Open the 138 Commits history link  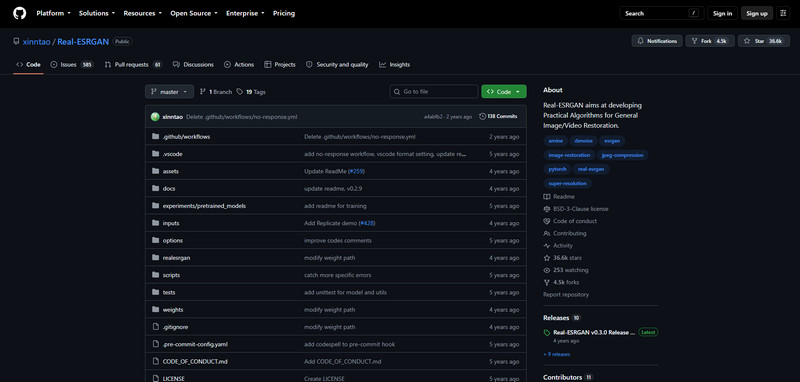498,117
